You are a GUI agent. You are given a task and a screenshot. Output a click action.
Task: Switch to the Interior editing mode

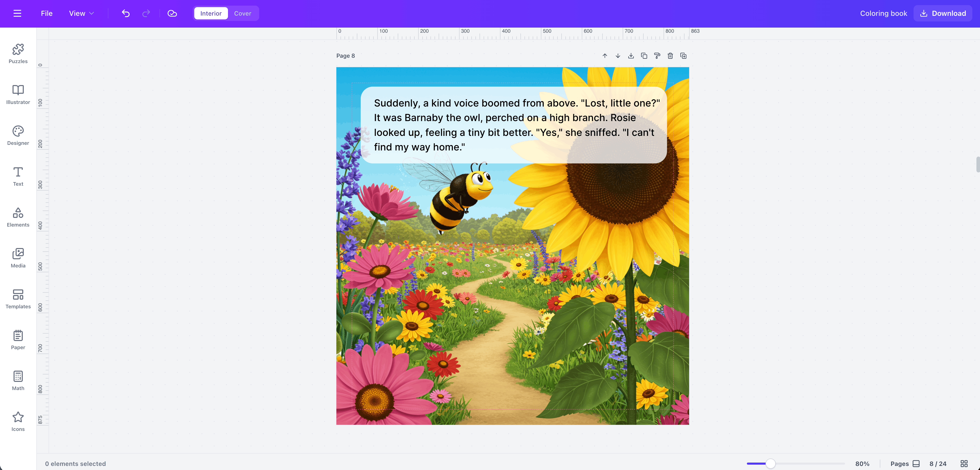point(210,13)
